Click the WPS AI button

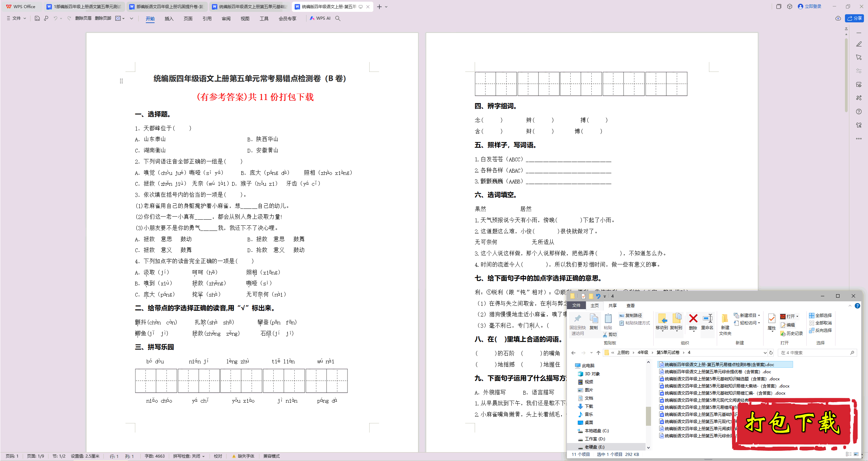[320, 18]
